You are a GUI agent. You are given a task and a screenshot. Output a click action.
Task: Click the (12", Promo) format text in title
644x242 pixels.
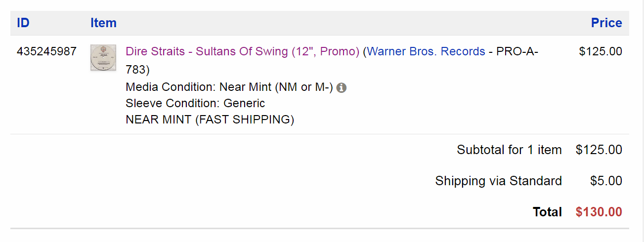pyautogui.click(x=325, y=51)
